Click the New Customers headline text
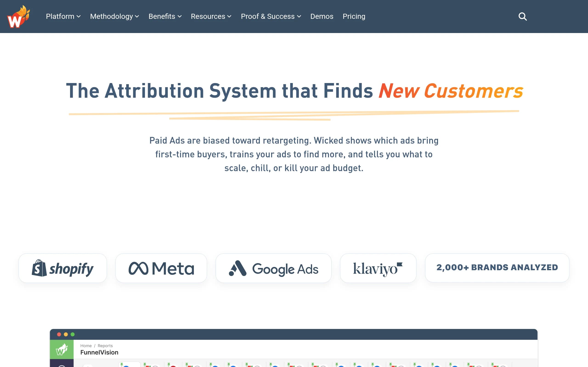This screenshot has height=367, width=588. pyautogui.click(x=451, y=91)
